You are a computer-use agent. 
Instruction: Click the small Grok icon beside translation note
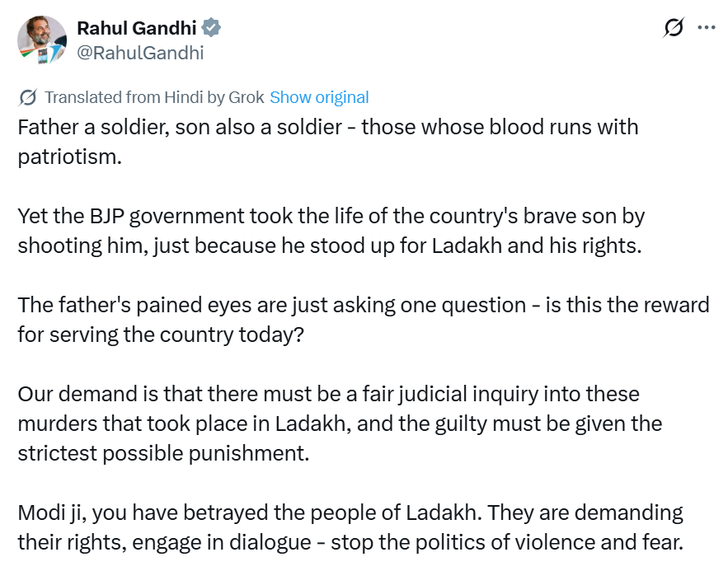tap(27, 98)
